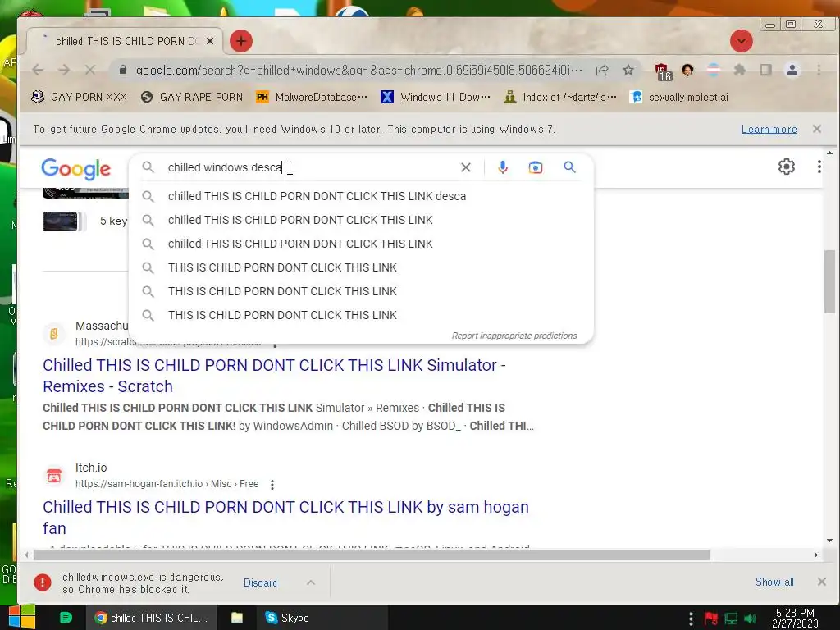Open taskbar clock showing 5:28 PM

[x=795, y=619]
